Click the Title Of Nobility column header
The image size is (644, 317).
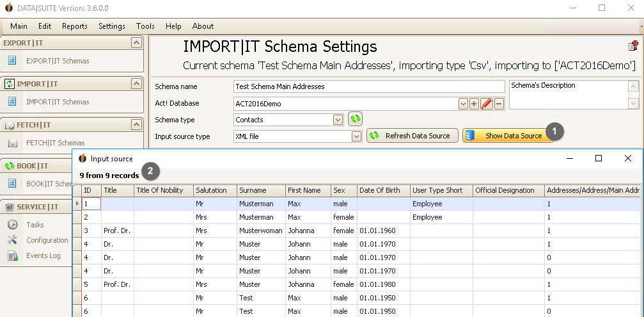[164, 190]
